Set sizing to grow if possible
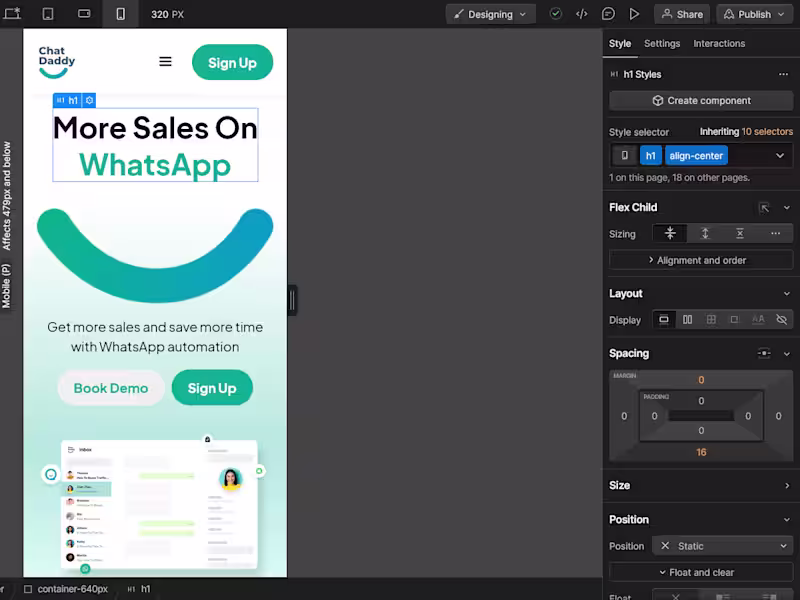 click(x=705, y=234)
